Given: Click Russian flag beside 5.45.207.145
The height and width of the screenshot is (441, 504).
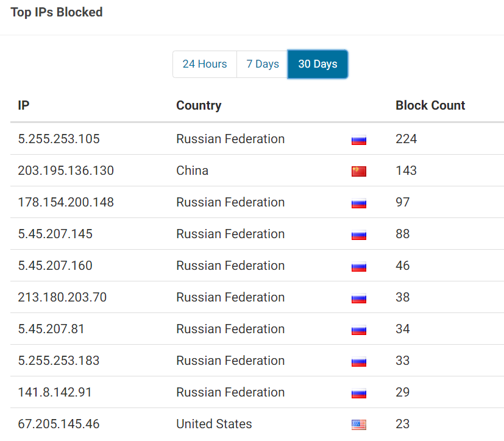Looking at the screenshot, I should pyautogui.click(x=359, y=235).
